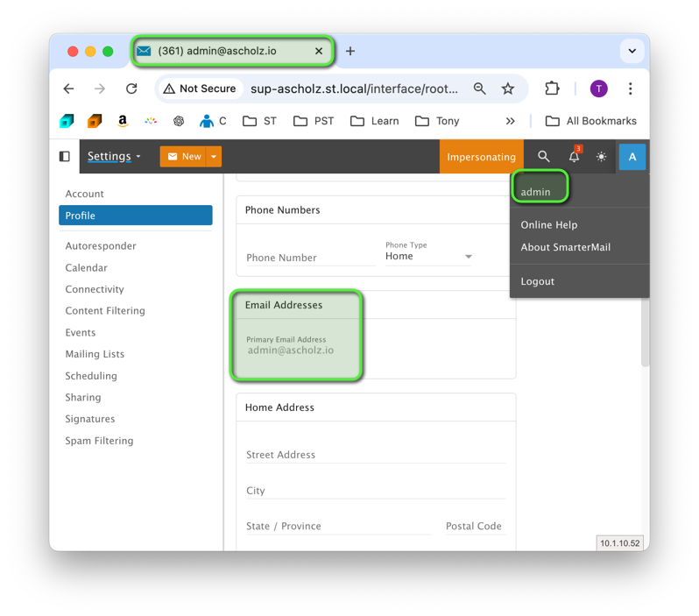Click the orange New message button
Image resolution: width=699 pixels, height=616 pixels.
(183, 157)
